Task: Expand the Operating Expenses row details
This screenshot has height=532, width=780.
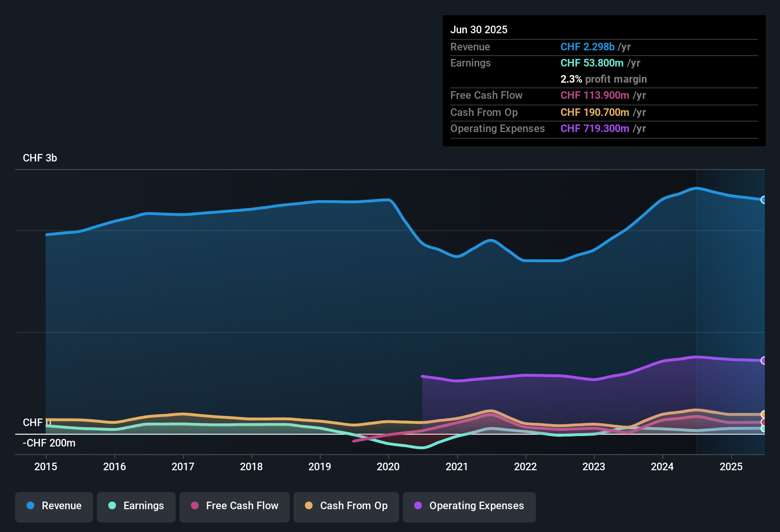Action: (x=547, y=129)
